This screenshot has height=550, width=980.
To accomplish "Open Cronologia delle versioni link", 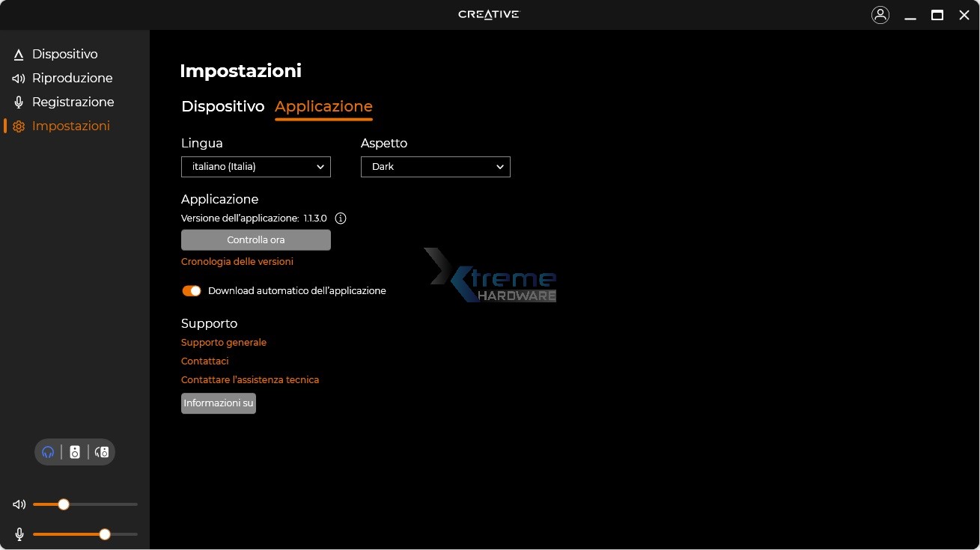I will pos(237,261).
